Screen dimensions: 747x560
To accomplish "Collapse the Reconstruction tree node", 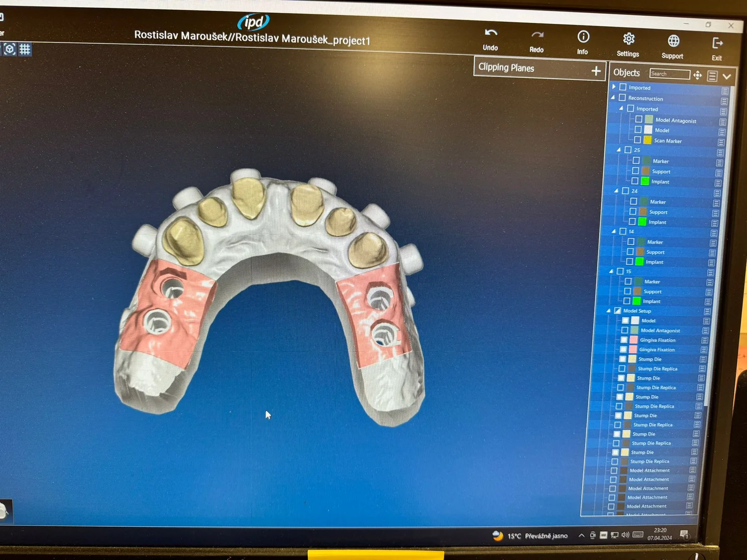I will click(x=613, y=98).
